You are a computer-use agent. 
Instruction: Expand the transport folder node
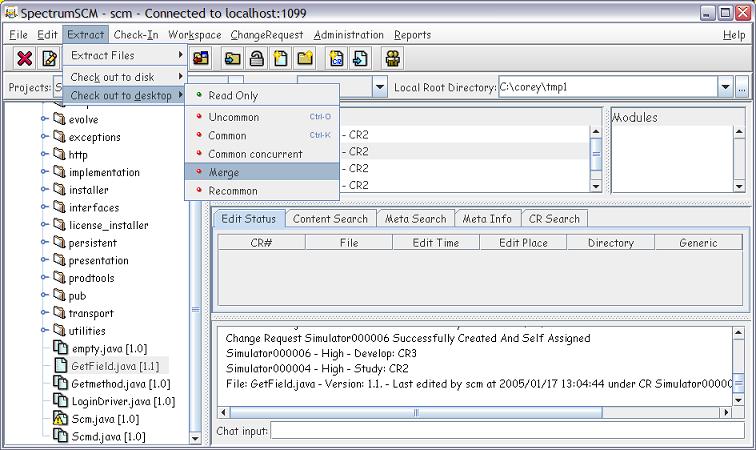click(x=44, y=313)
